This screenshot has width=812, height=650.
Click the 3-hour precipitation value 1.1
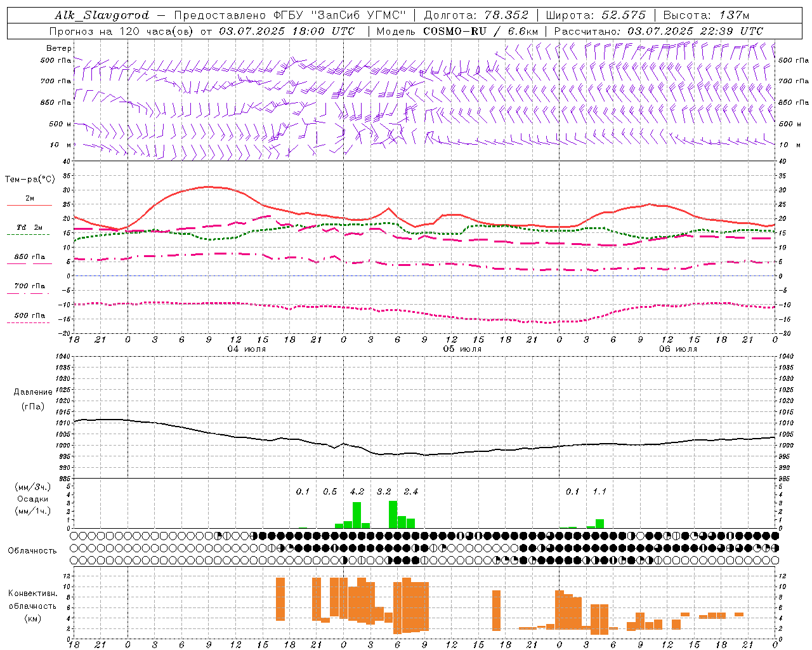coord(599,491)
